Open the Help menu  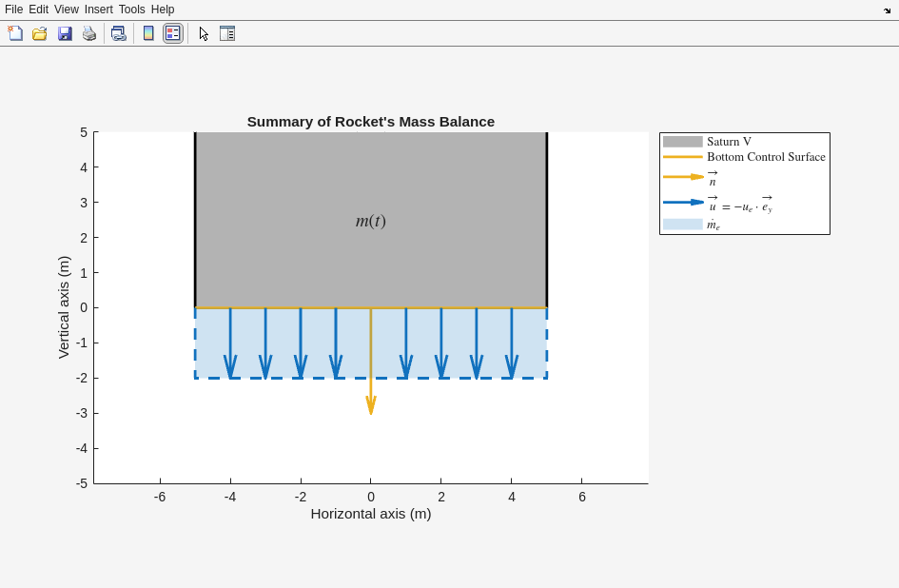point(163,10)
